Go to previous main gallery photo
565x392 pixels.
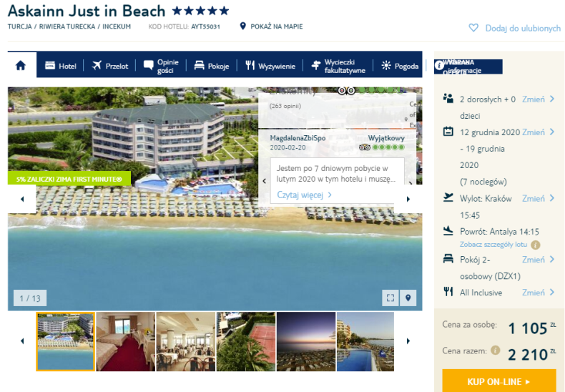click(22, 199)
